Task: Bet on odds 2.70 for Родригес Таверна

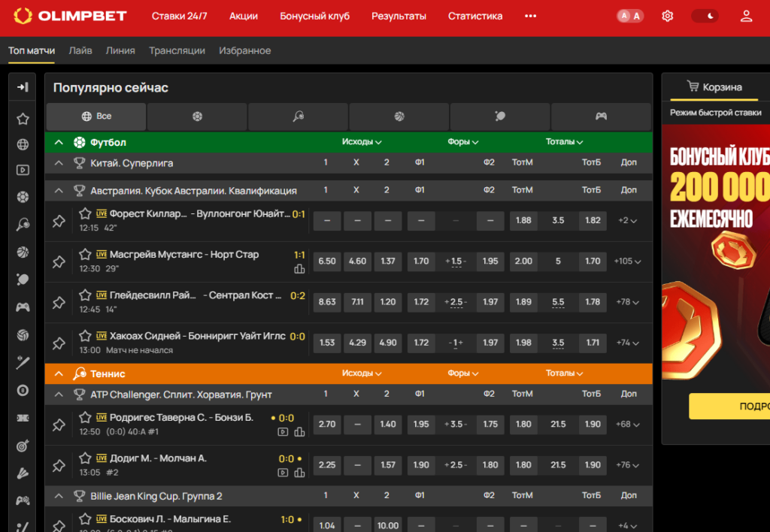Action: [327, 425]
